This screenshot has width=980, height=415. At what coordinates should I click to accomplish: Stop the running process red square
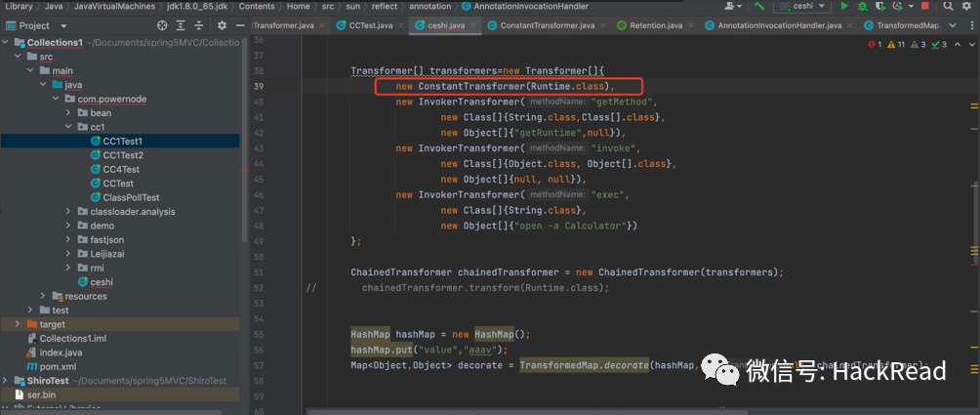tap(925, 6)
